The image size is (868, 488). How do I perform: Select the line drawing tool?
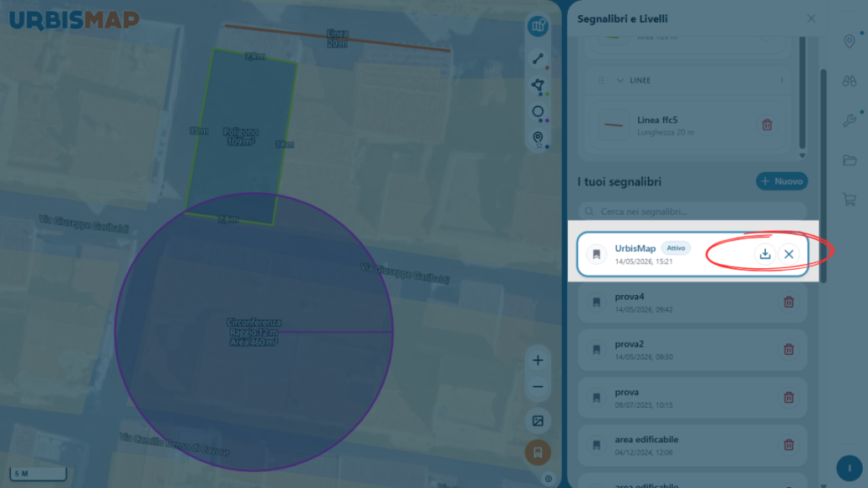[x=538, y=59]
